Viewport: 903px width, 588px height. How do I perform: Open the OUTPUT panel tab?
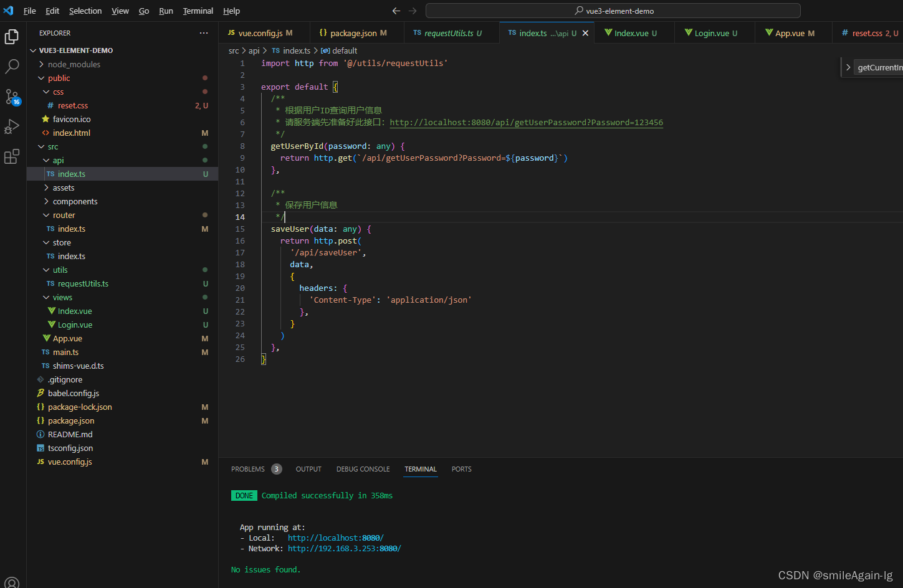point(308,469)
